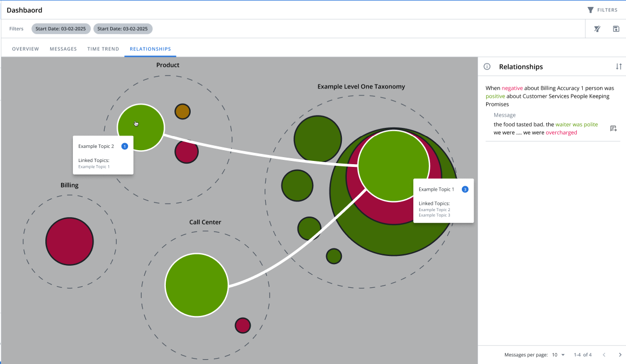Click the small red Call Center bubble
The height and width of the screenshot is (364, 626).
tap(243, 325)
